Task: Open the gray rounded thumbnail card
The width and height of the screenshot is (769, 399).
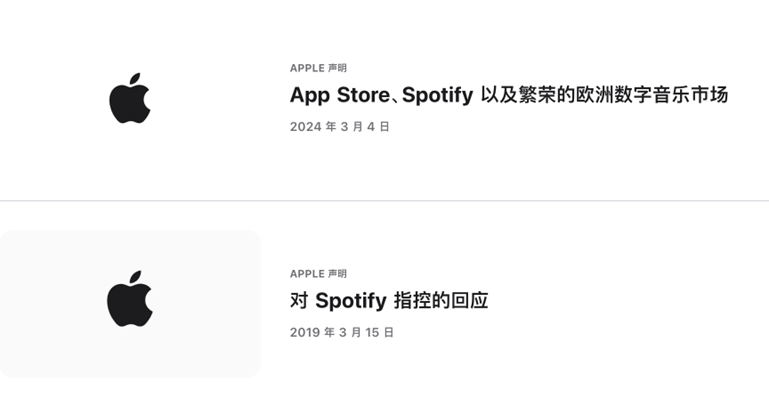Action: point(130,303)
